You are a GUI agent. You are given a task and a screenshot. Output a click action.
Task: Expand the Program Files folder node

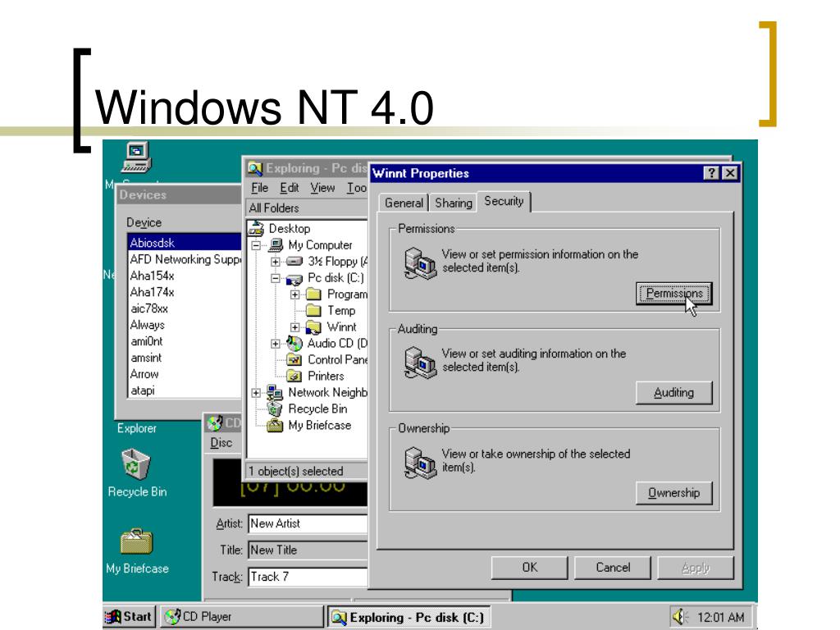click(x=294, y=294)
